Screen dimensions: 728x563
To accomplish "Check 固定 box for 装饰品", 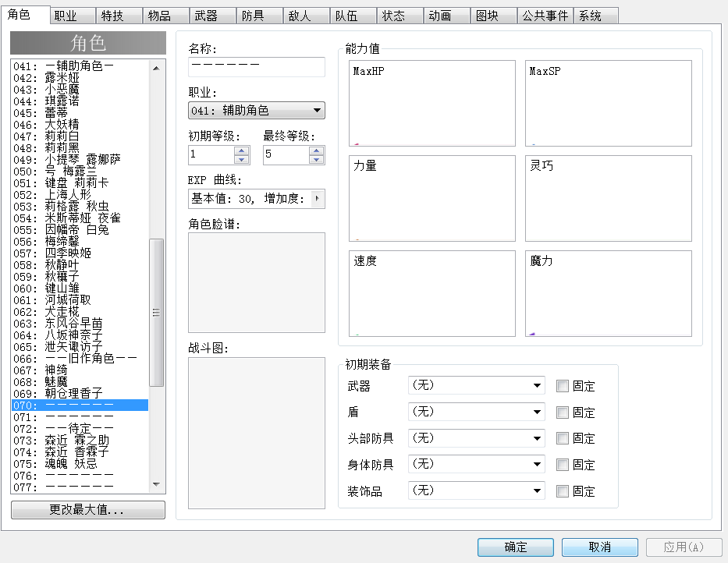I will point(563,491).
